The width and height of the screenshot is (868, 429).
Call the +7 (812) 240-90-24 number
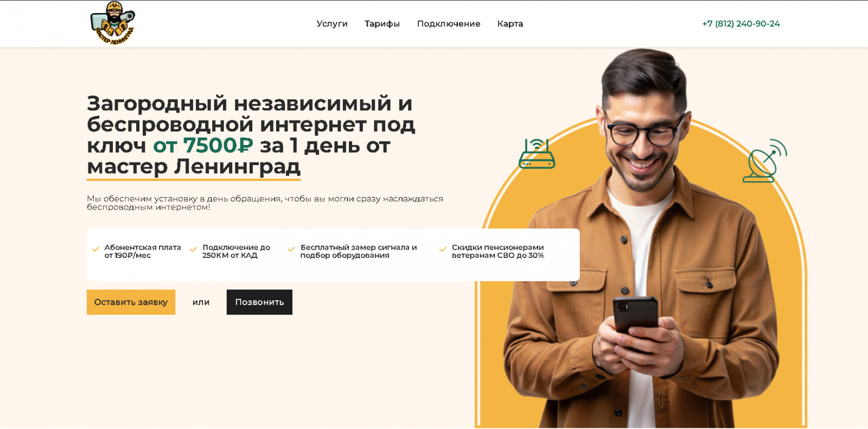point(741,24)
